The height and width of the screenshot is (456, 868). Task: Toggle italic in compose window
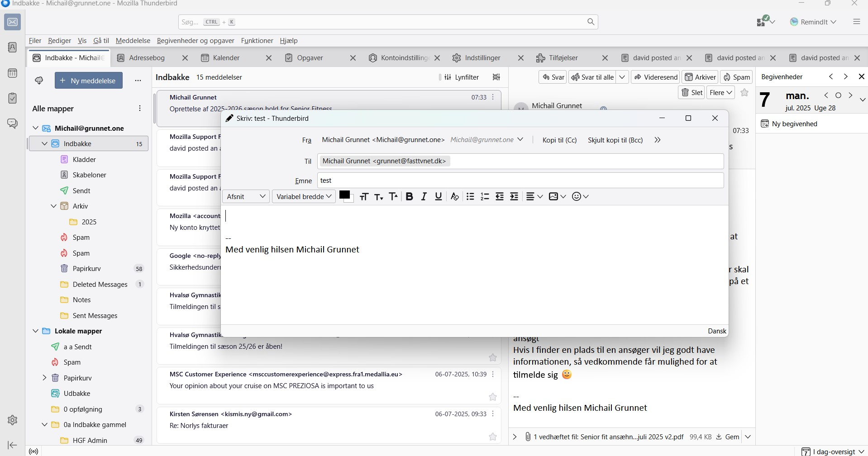(x=424, y=196)
